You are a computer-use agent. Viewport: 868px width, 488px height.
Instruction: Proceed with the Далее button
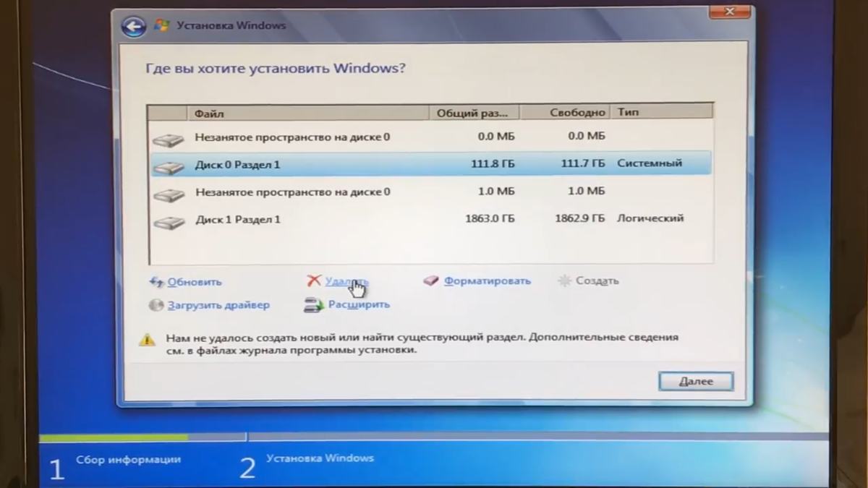tap(696, 381)
